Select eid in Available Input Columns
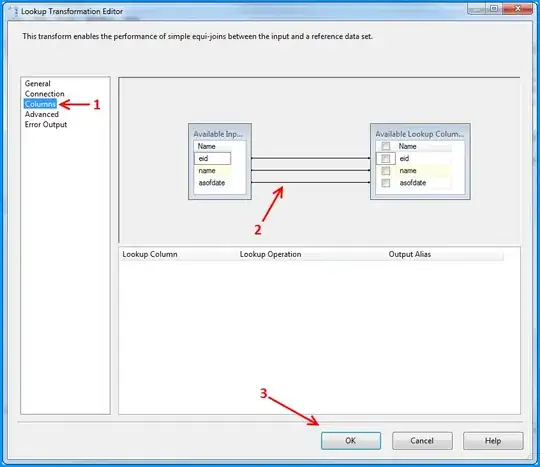The height and width of the screenshot is (467, 540). coord(212,158)
